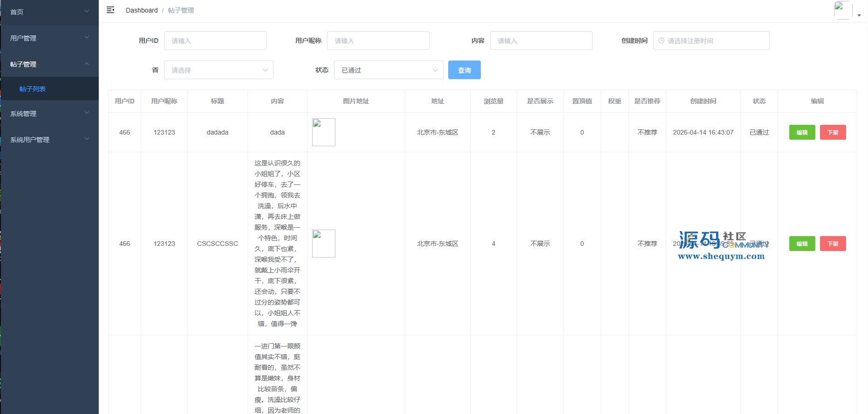
Task: Expand the 系统用户管理 sidebar menu
Action: coord(49,140)
